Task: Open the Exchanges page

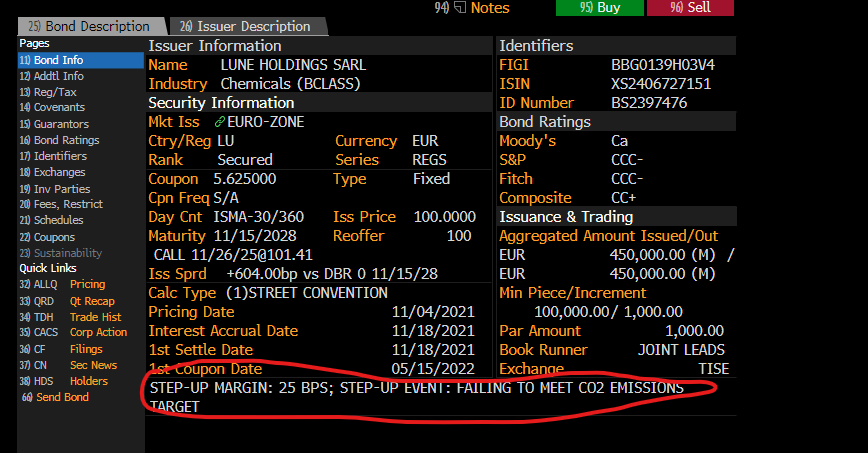Action: point(52,172)
